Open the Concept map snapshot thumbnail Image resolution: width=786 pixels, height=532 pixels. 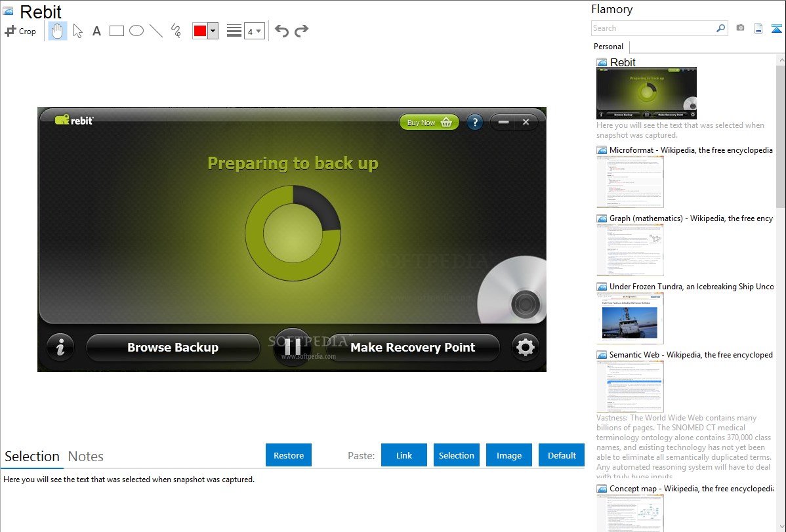(630, 513)
